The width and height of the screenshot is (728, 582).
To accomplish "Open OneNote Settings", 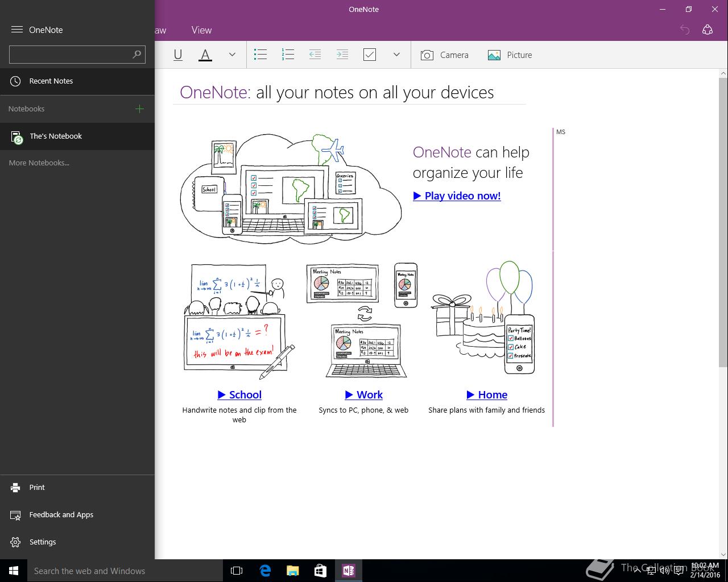I will 77,542.
